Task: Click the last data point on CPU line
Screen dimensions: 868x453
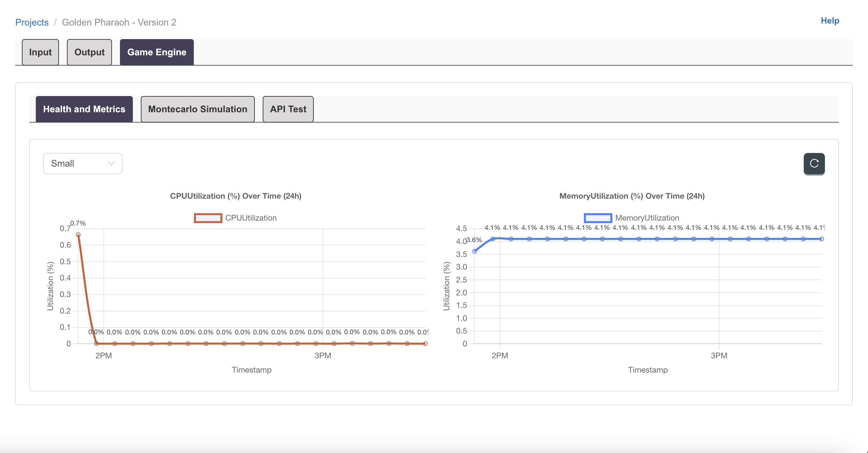Action: coord(425,343)
